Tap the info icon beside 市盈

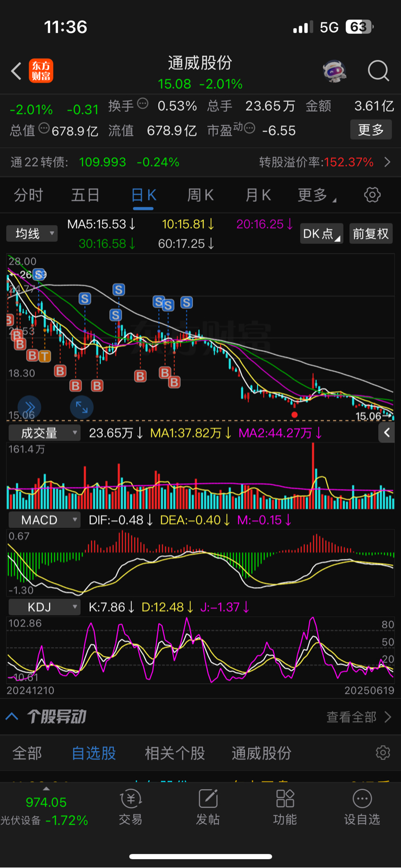(x=250, y=128)
